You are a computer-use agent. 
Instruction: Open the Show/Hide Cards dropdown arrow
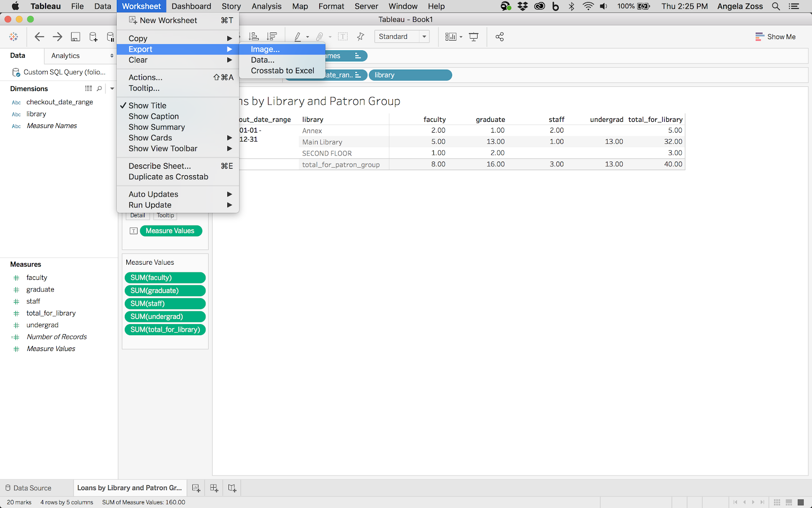[461, 37]
